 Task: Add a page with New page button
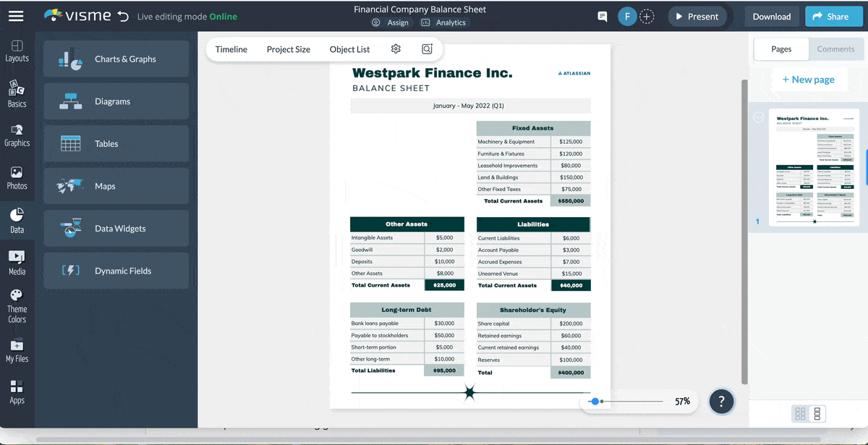coord(809,79)
